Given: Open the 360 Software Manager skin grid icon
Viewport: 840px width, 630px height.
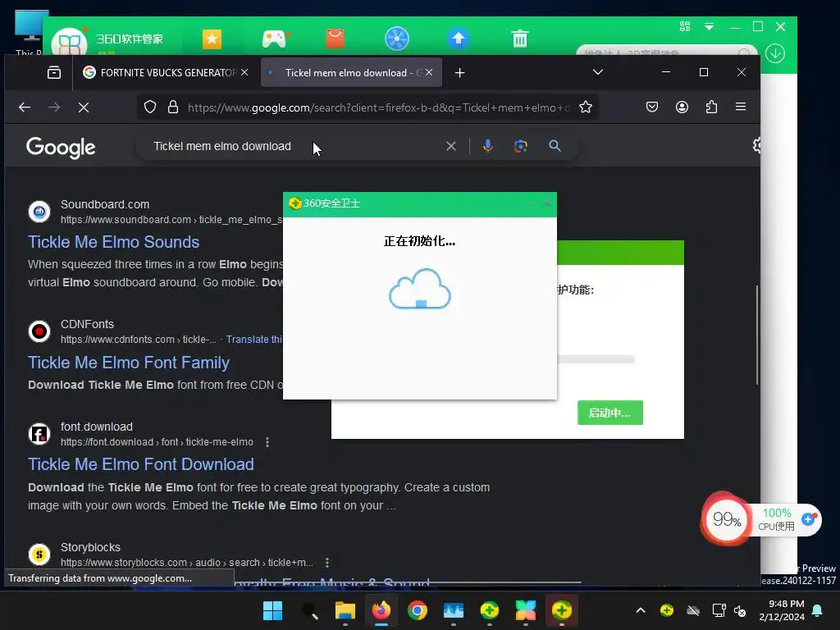Looking at the screenshot, I should [685, 26].
